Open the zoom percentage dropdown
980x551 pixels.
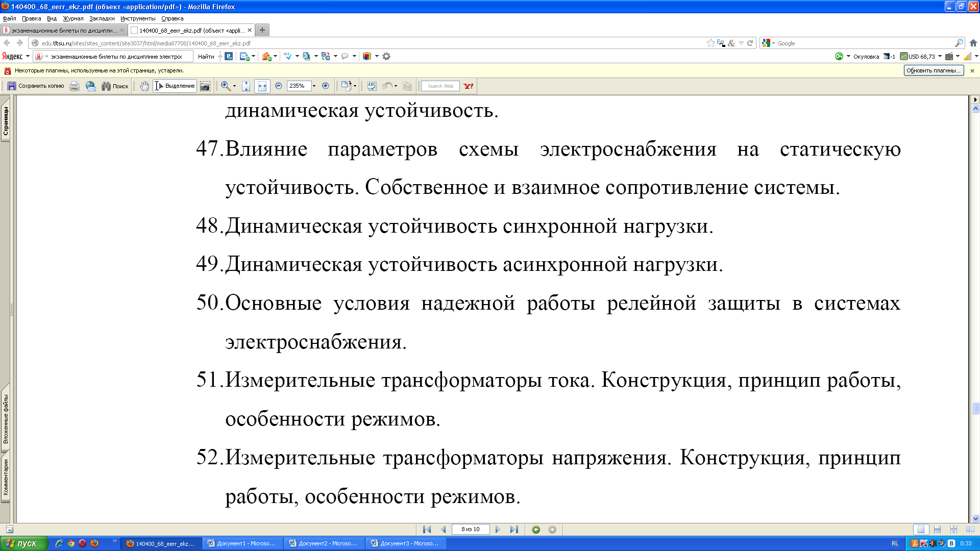pos(314,86)
